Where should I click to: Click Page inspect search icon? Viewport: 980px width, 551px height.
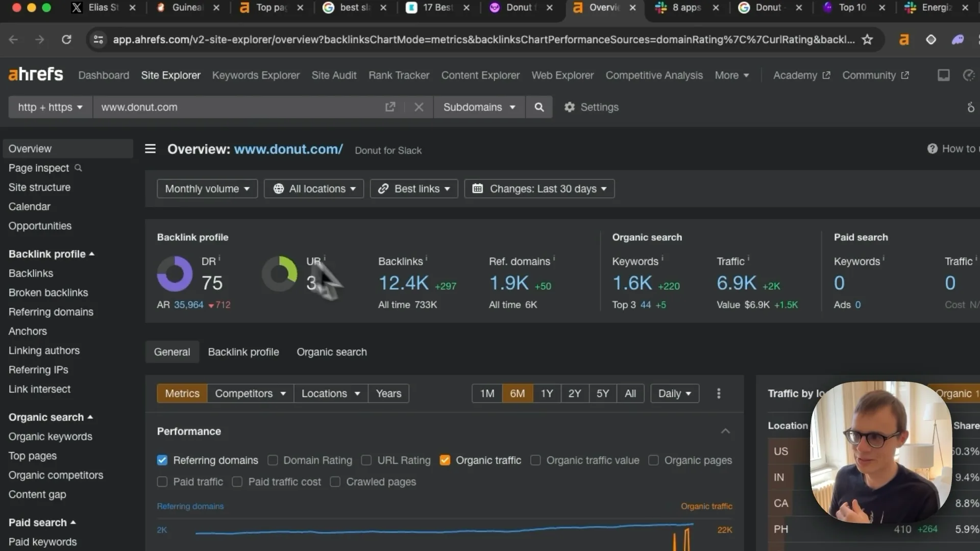point(78,168)
